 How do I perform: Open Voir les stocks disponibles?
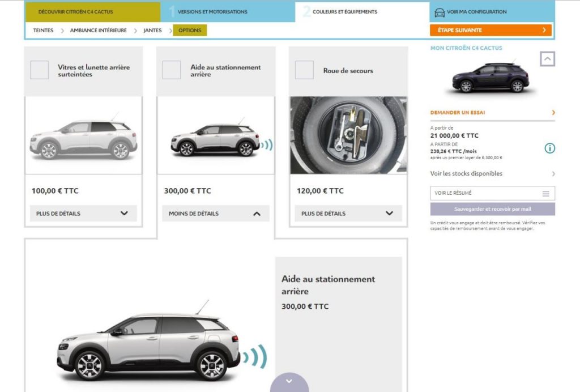pyautogui.click(x=466, y=173)
